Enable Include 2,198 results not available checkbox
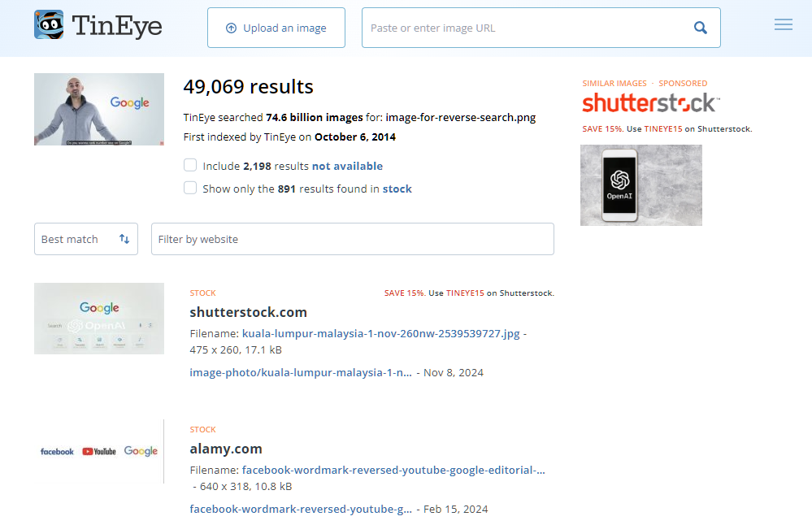 190,165
